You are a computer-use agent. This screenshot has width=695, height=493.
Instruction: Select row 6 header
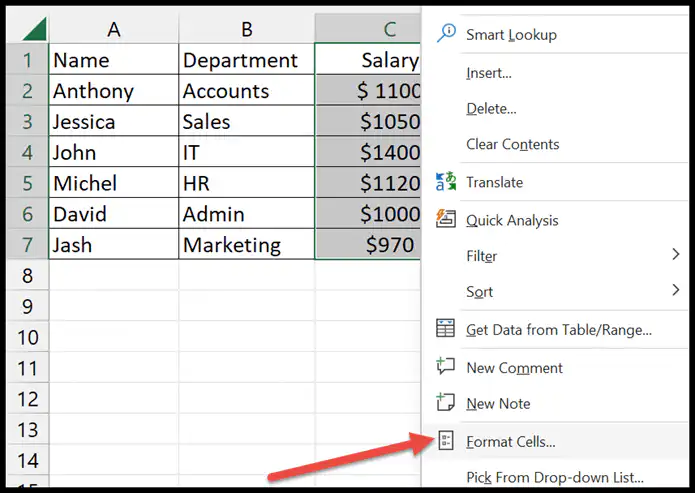pos(27,213)
